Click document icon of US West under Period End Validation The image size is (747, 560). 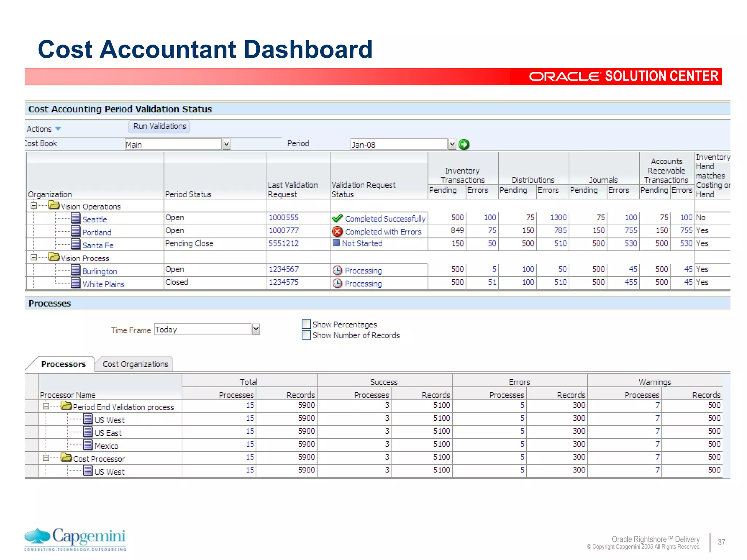tap(88, 419)
